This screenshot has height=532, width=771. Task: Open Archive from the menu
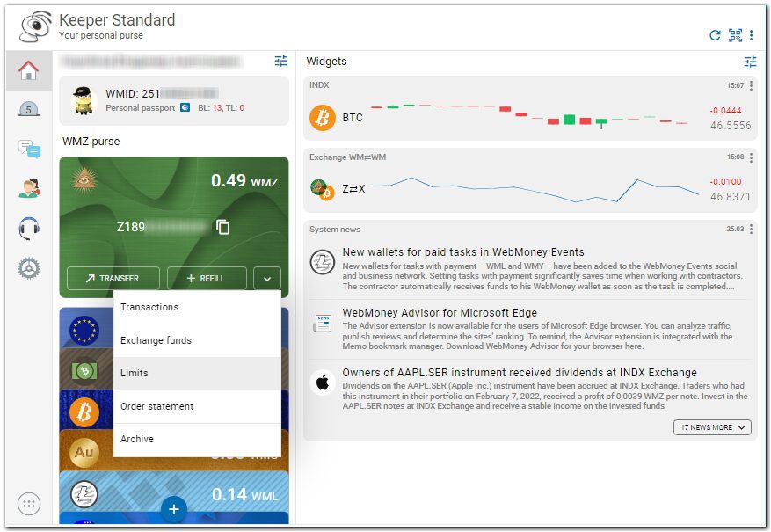tap(197, 439)
